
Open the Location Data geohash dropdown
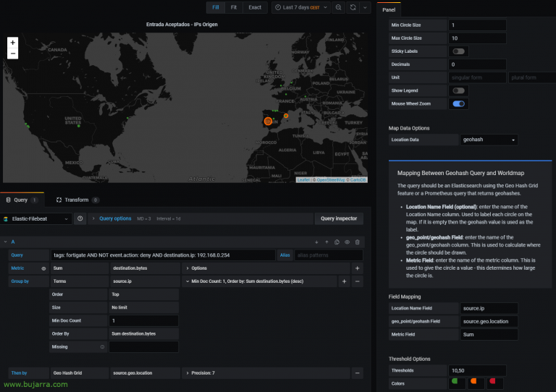489,140
